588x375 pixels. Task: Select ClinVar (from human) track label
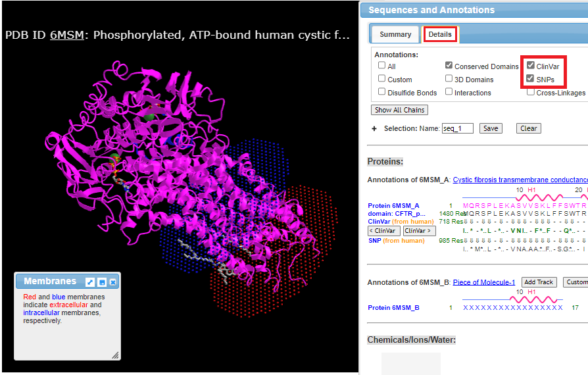(401, 222)
